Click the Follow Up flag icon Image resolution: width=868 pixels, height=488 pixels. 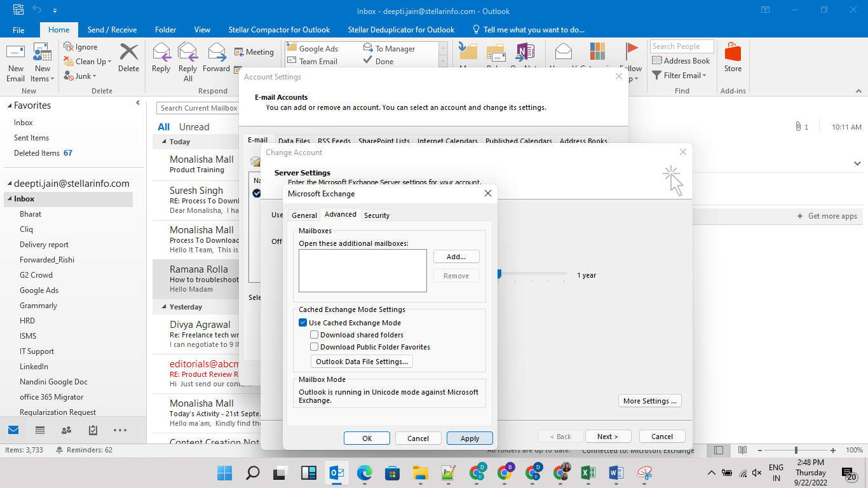pyautogui.click(x=632, y=51)
